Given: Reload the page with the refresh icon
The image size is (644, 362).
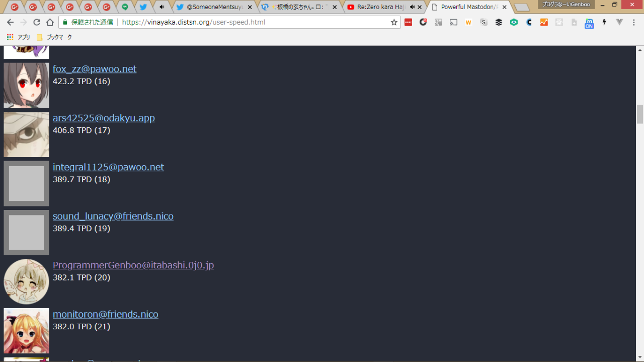Looking at the screenshot, I should coord(37,22).
